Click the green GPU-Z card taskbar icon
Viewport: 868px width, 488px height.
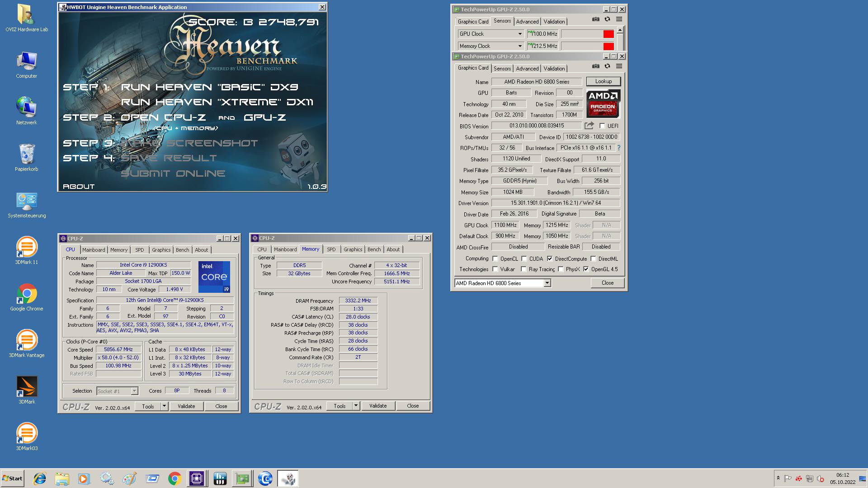tap(242, 479)
